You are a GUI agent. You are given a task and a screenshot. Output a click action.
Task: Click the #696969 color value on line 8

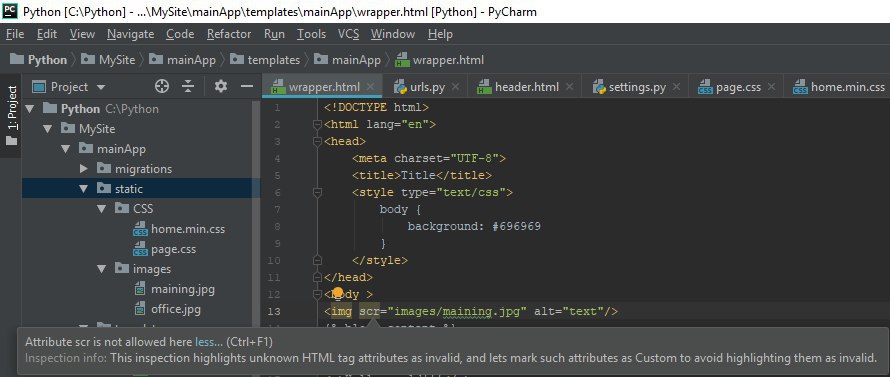517,227
